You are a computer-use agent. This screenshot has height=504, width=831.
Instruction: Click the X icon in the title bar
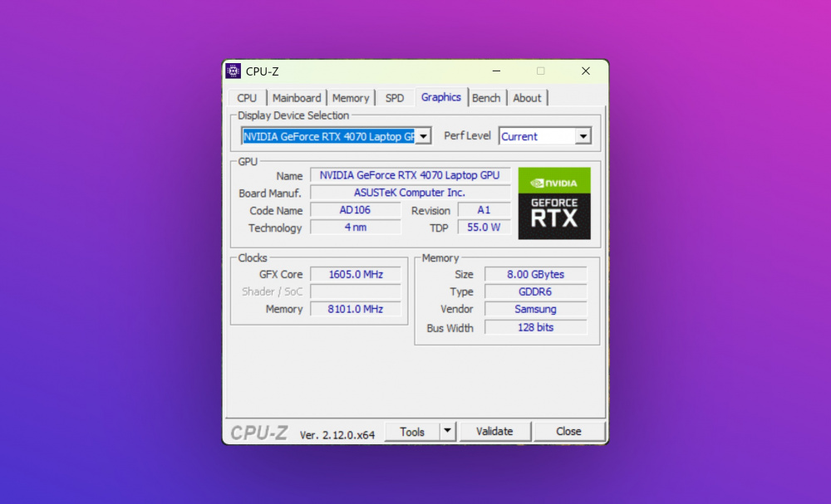click(x=585, y=71)
